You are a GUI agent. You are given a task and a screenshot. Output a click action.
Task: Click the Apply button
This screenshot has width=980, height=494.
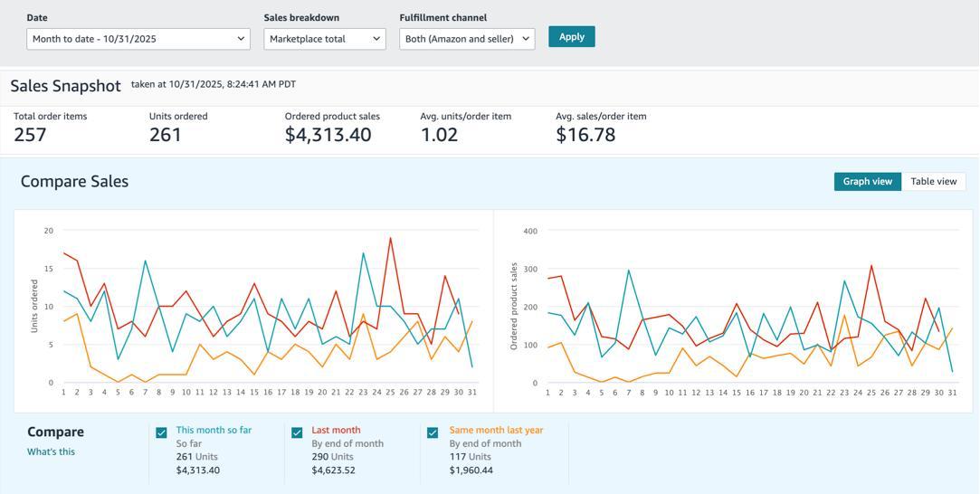tap(571, 37)
